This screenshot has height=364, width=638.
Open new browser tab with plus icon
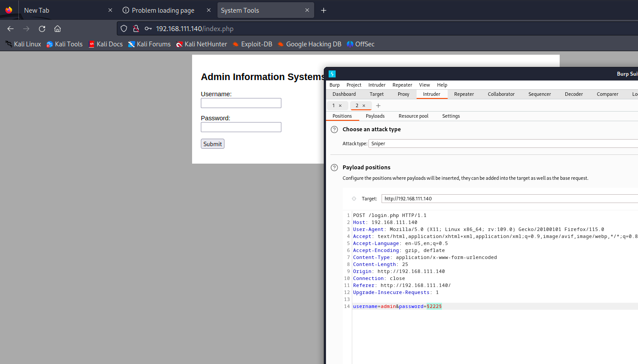coord(323,10)
